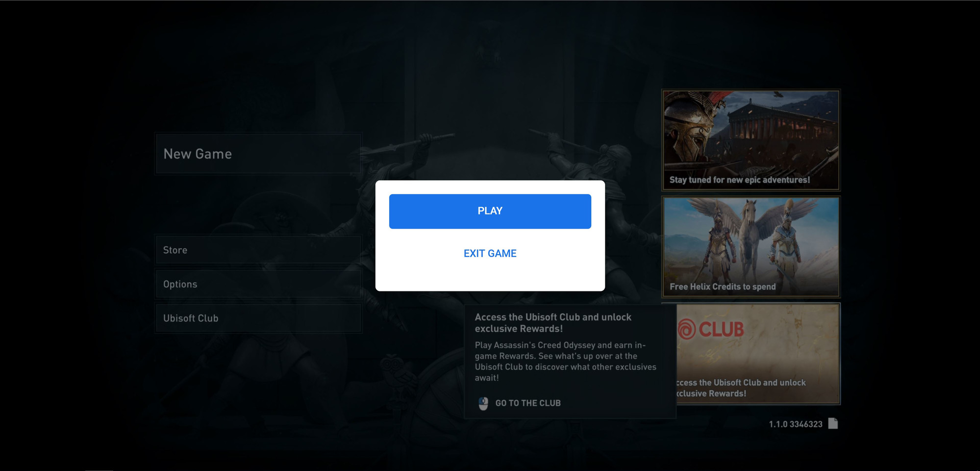Click version text 1.1.0 3346323
The height and width of the screenshot is (471, 980).
[x=795, y=424]
